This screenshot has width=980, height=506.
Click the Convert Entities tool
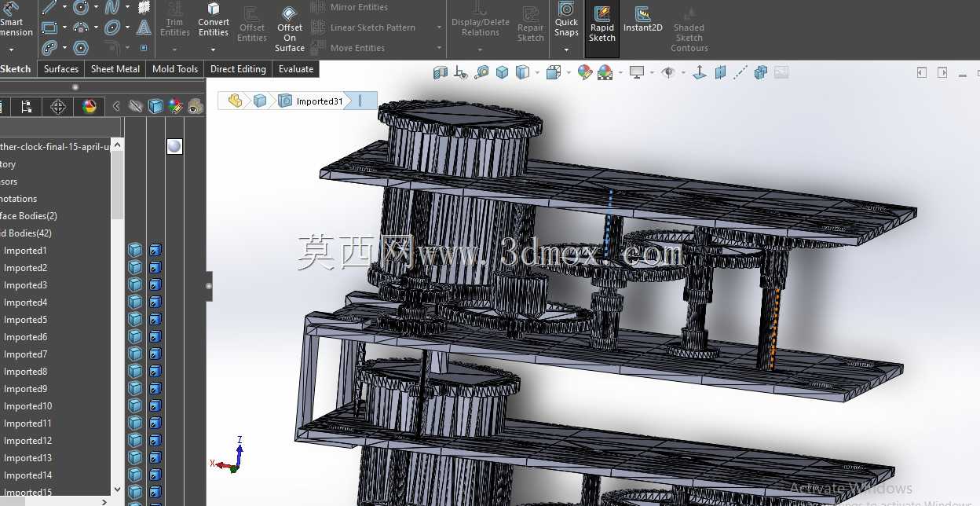point(214,20)
